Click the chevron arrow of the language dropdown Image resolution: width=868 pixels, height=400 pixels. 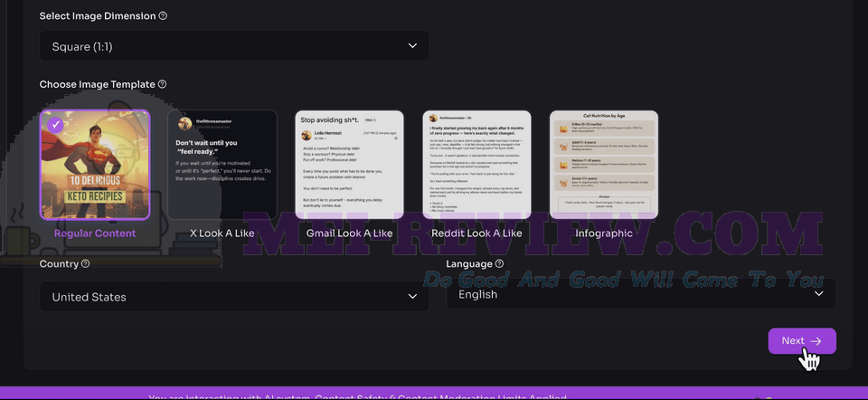[819, 294]
